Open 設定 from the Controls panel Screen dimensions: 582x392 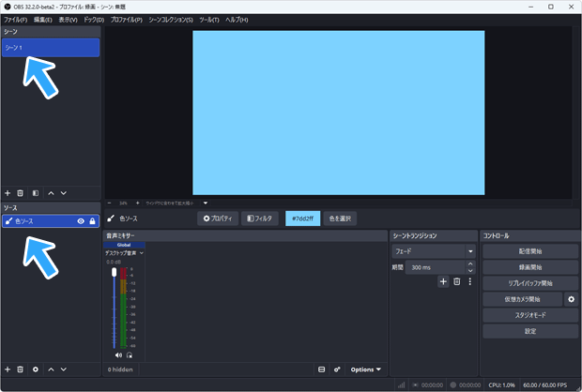coord(530,331)
